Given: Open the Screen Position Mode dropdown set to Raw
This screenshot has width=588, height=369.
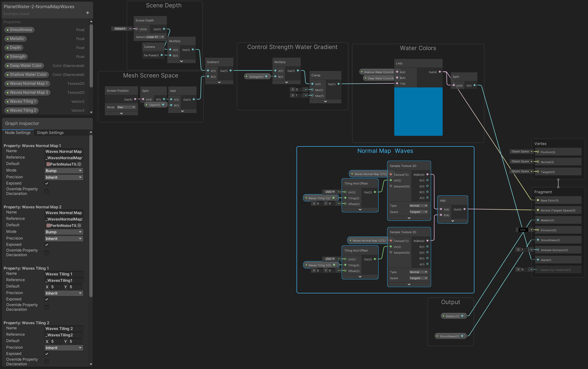Looking at the screenshot, I should pos(126,107).
